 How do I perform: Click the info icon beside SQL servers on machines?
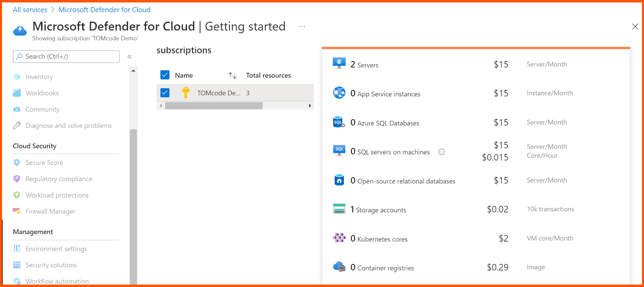[x=442, y=152]
